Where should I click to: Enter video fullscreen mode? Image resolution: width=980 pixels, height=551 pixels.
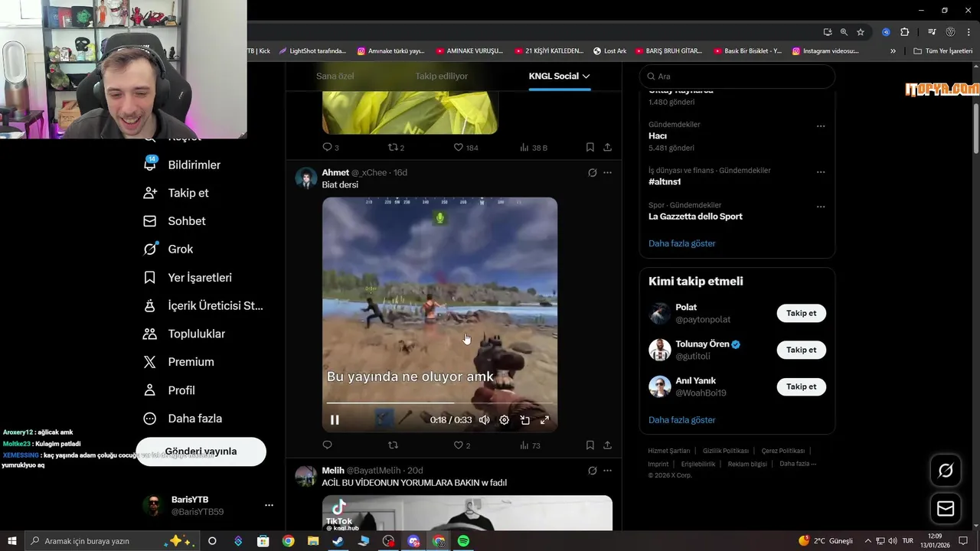pyautogui.click(x=544, y=419)
